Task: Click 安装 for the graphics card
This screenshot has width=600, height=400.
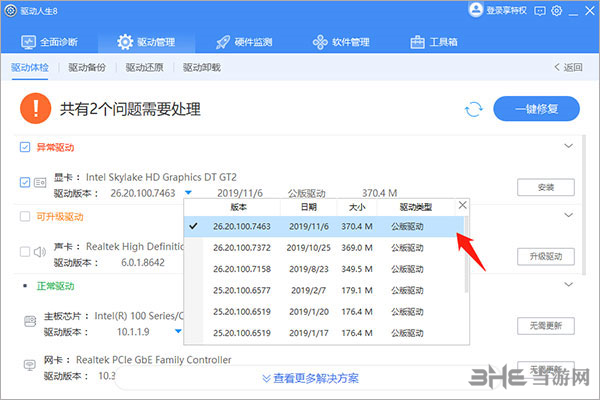Action: click(x=546, y=188)
